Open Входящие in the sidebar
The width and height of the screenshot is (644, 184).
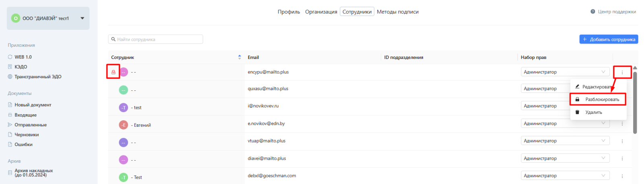click(25, 115)
